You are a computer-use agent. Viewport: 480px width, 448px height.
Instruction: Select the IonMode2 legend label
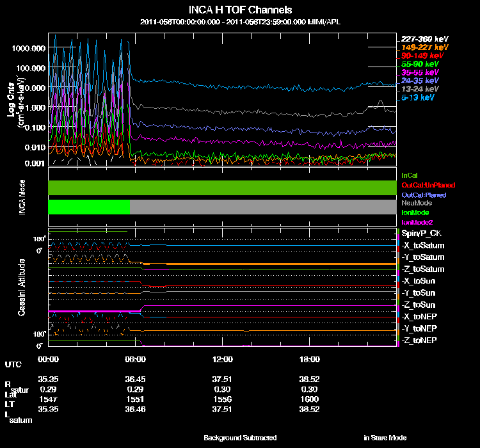(416, 221)
